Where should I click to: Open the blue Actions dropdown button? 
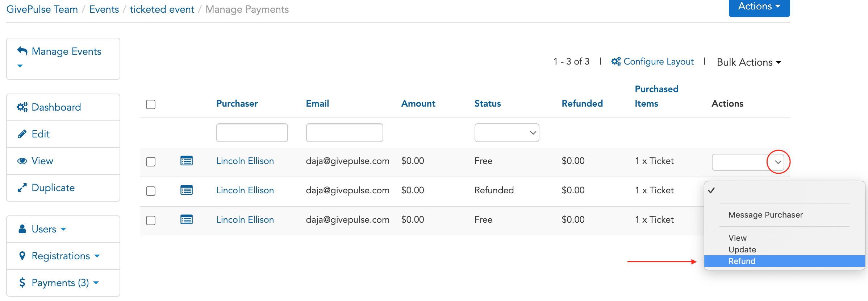pyautogui.click(x=759, y=7)
